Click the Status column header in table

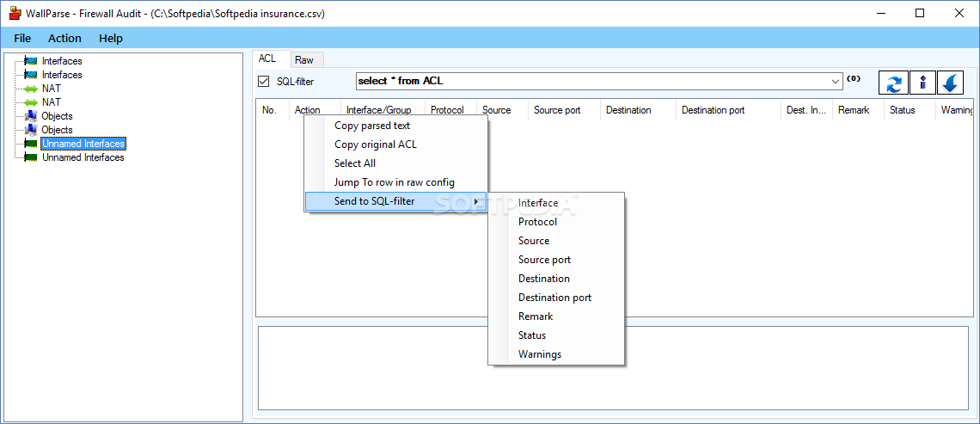(910, 110)
